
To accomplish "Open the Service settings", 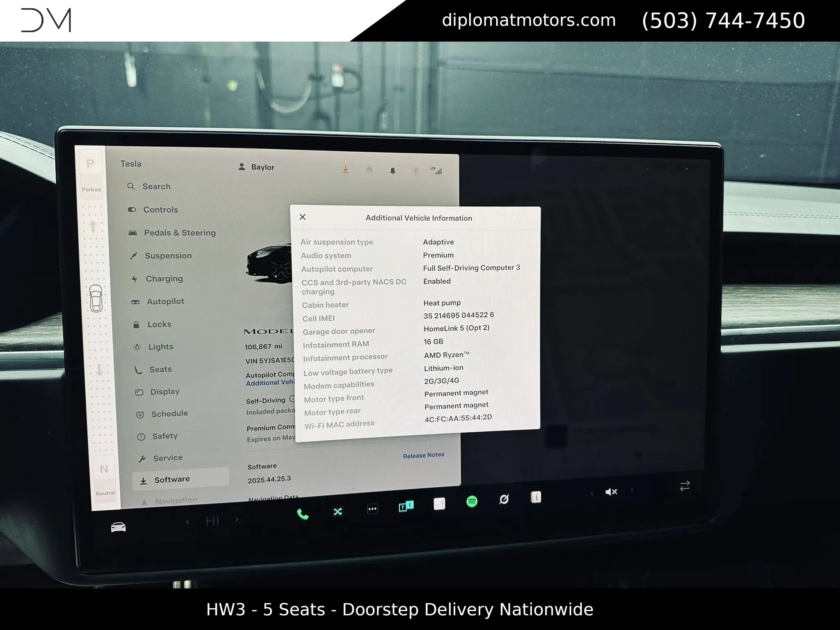I will (160, 458).
